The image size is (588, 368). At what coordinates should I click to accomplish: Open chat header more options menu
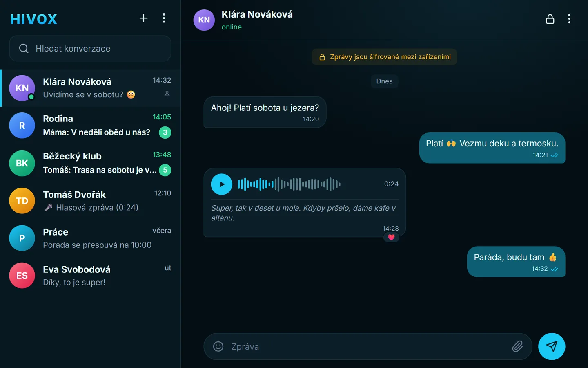[x=569, y=19]
